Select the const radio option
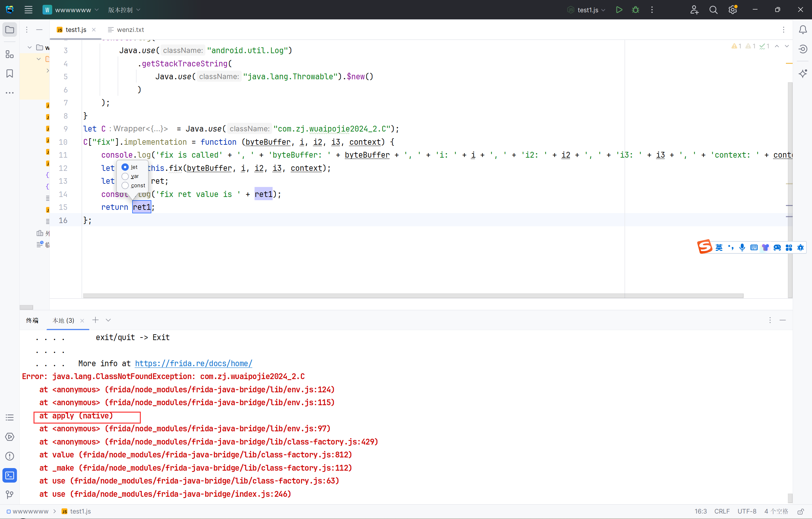Screen dimensions: 812x519 [125, 185]
